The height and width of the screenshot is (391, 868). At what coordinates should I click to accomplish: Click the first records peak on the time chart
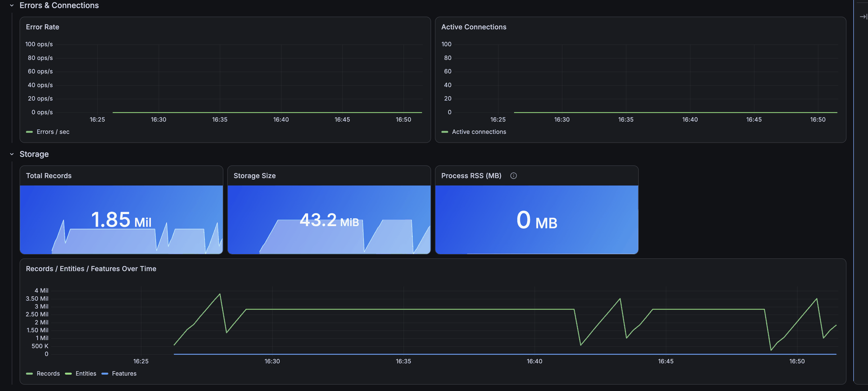coord(220,294)
